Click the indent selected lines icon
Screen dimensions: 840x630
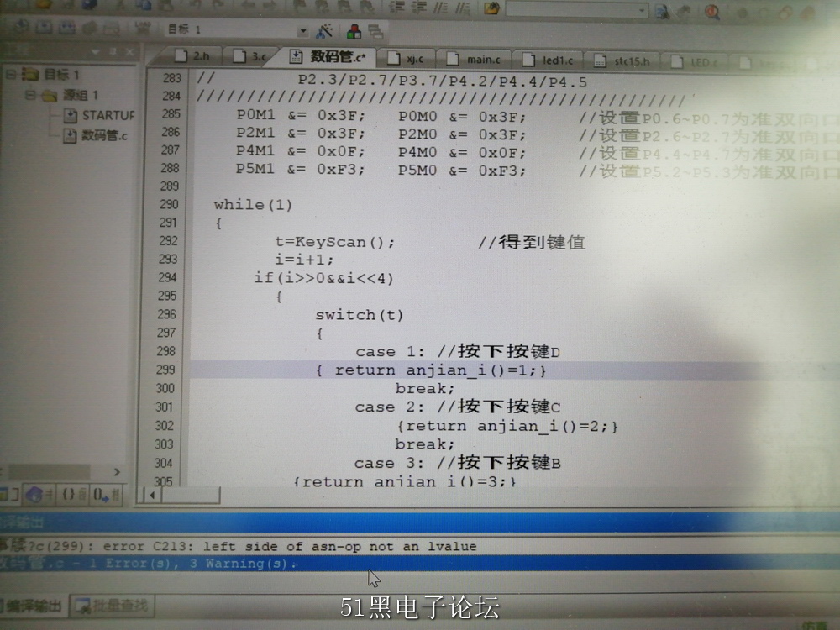(396, 7)
